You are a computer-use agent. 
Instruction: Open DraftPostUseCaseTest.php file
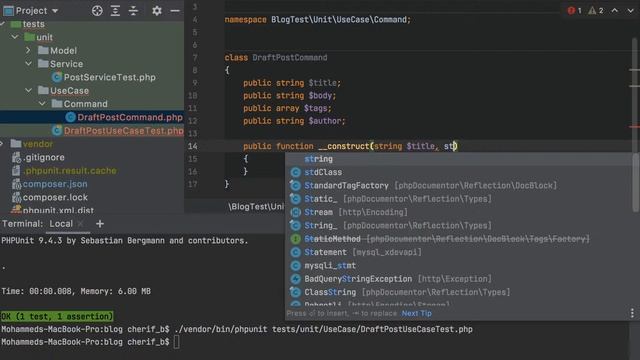(124, 131)
